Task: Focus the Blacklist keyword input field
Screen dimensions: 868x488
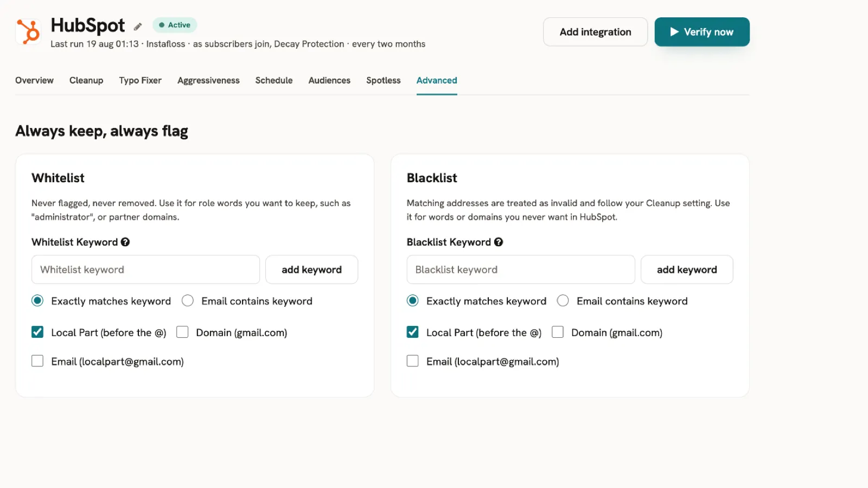Action: (521, 269)
